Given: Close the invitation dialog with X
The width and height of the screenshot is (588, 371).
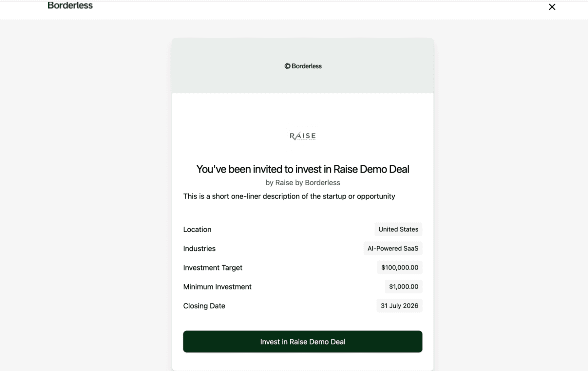Looking at the screenshot, I should click(x=552, y=7).
